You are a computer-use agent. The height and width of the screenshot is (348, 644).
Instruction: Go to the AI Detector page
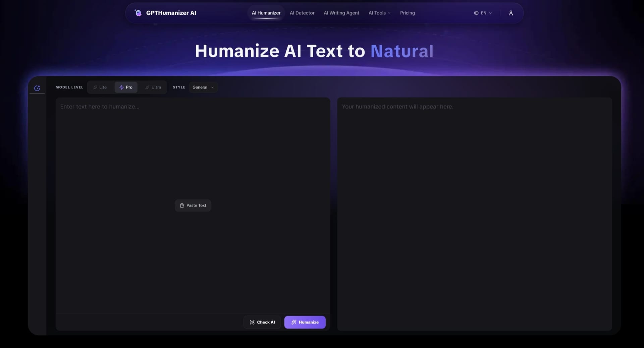[x=302, y=13]
